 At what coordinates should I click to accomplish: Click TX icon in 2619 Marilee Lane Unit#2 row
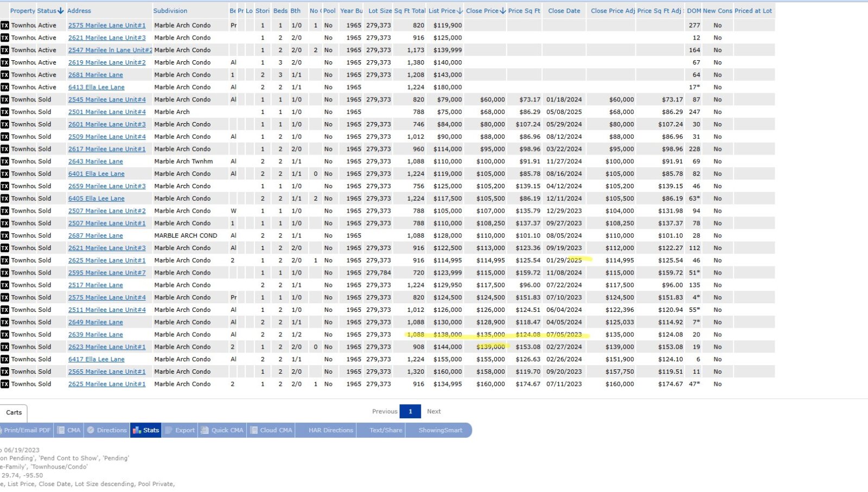point(5,62)
